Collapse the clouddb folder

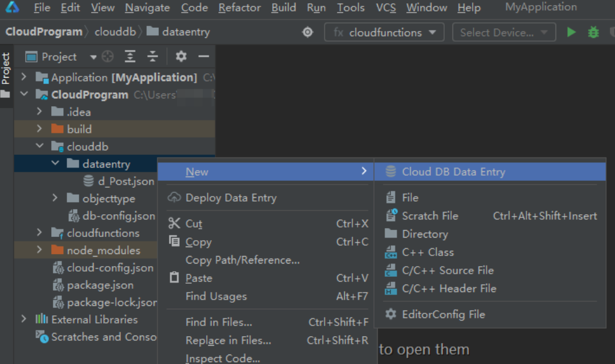pyautogui.click(x=40, y=145)
